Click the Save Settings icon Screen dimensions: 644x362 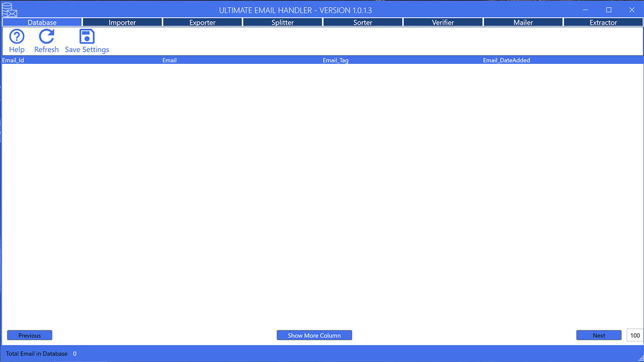87,40
